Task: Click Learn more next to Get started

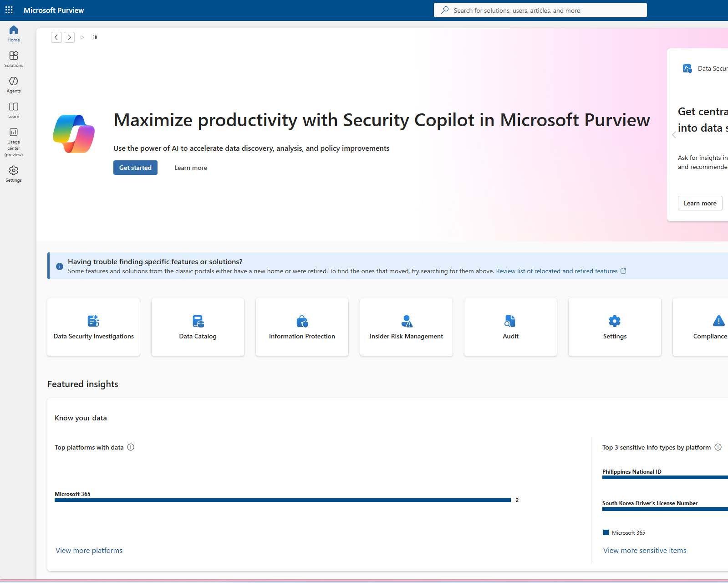Action: (x=191, y=168)
